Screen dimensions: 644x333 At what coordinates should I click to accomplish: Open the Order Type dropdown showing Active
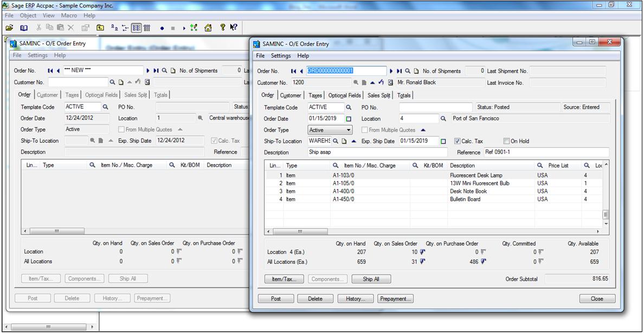tap(330, 130)
